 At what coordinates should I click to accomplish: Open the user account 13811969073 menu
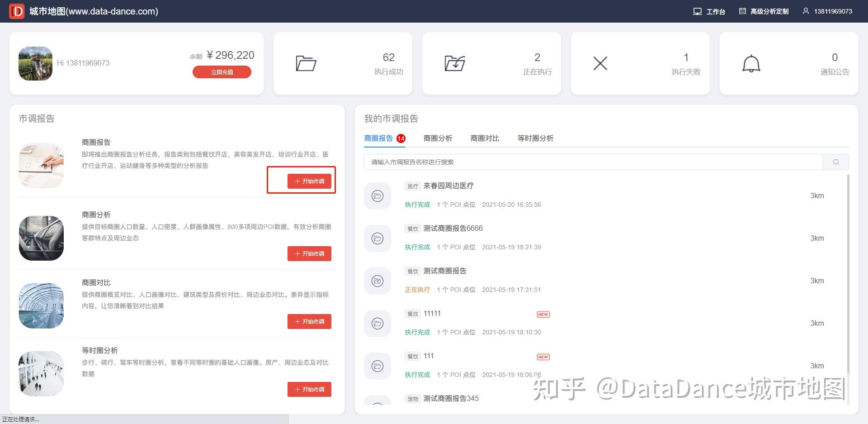click(x=827, y=11)
